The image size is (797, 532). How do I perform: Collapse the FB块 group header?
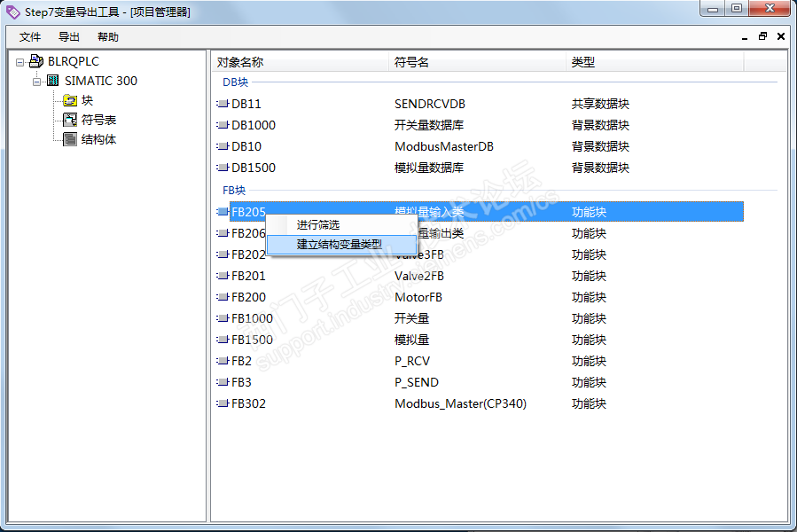coord(234,191)
